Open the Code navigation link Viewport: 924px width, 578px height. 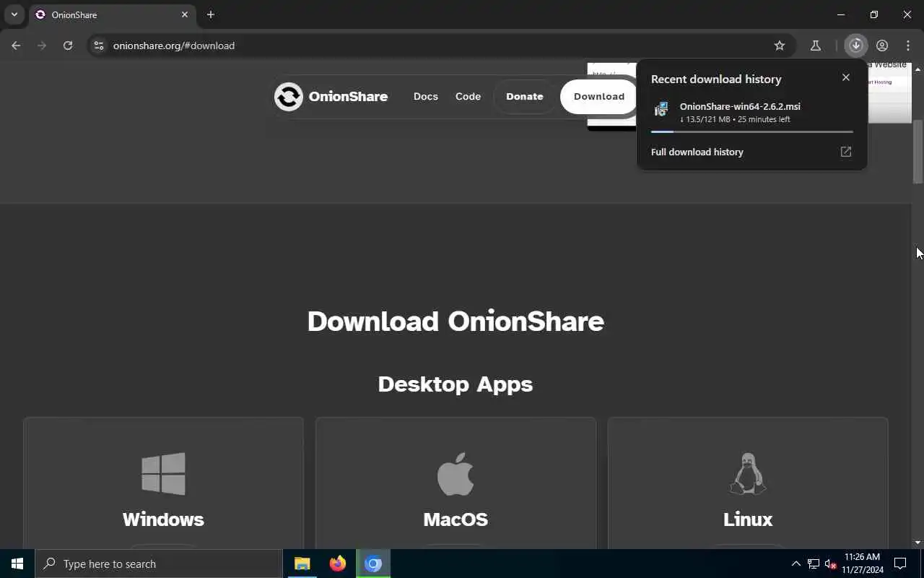click(468, 96)
